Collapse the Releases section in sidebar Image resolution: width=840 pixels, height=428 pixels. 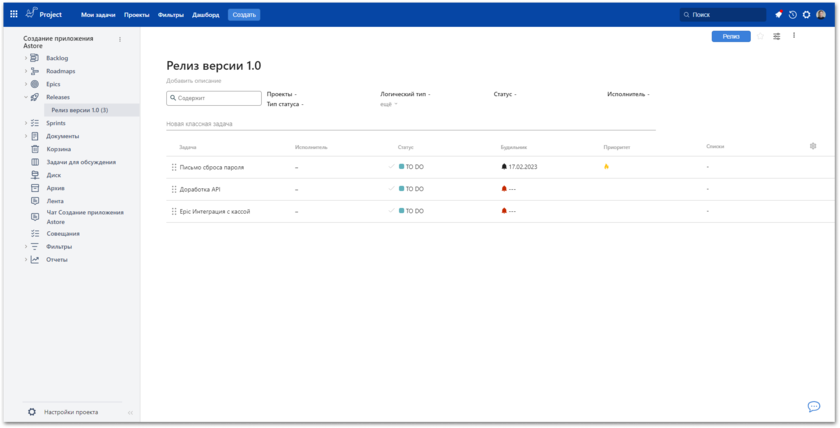tap(26, 97)
